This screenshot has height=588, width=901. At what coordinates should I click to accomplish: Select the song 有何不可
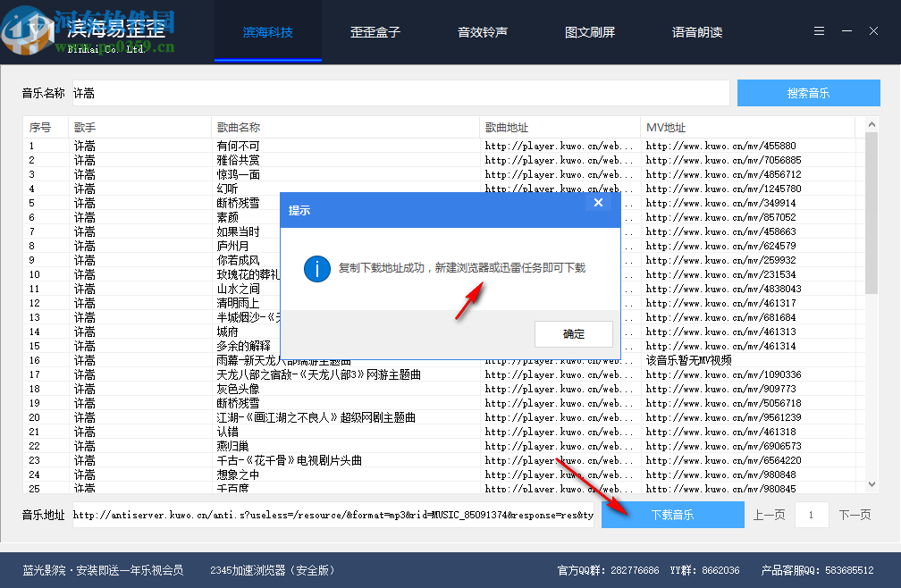click(x=239, y=146)
